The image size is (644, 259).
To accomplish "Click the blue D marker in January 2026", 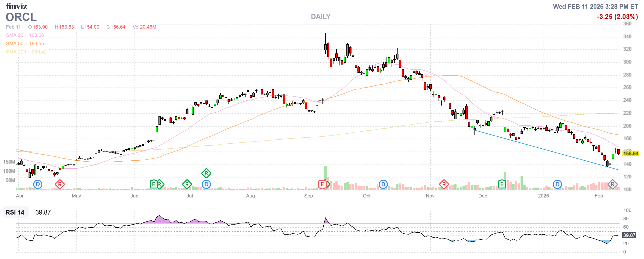I will click(557, 185).
